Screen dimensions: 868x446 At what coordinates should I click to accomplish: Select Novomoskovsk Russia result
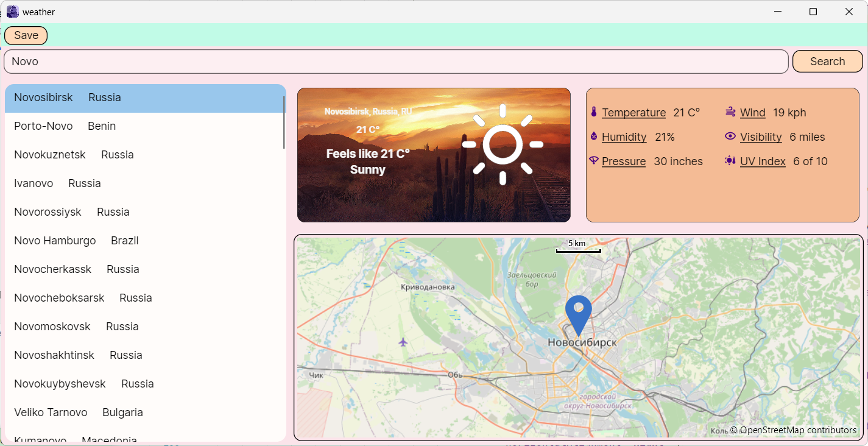click(145, 327)
